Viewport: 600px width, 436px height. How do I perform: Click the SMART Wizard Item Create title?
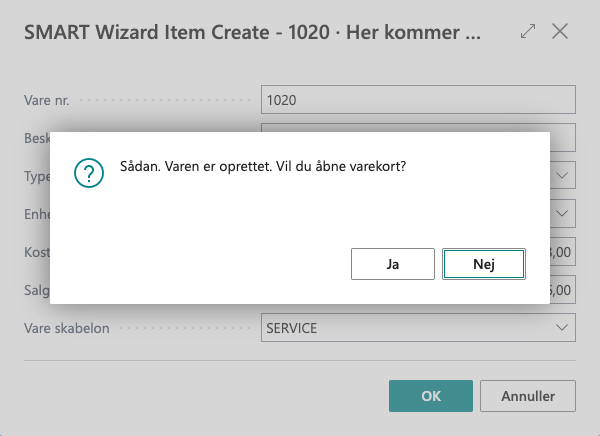pos(250,32)
